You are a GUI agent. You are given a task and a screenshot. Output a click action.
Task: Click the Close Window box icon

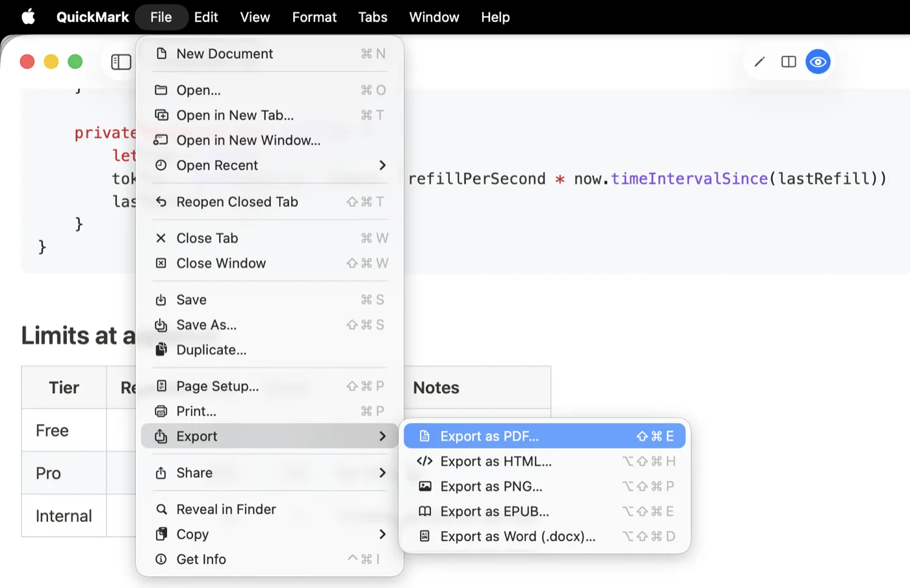pyautogui.click(x=161, y=263)
